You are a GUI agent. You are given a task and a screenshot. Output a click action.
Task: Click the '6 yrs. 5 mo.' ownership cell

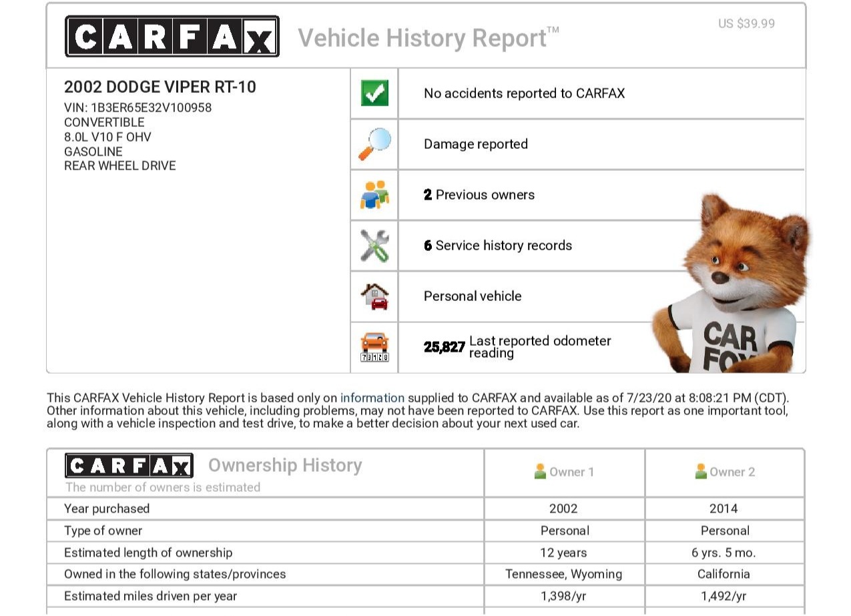coord(724,553)
